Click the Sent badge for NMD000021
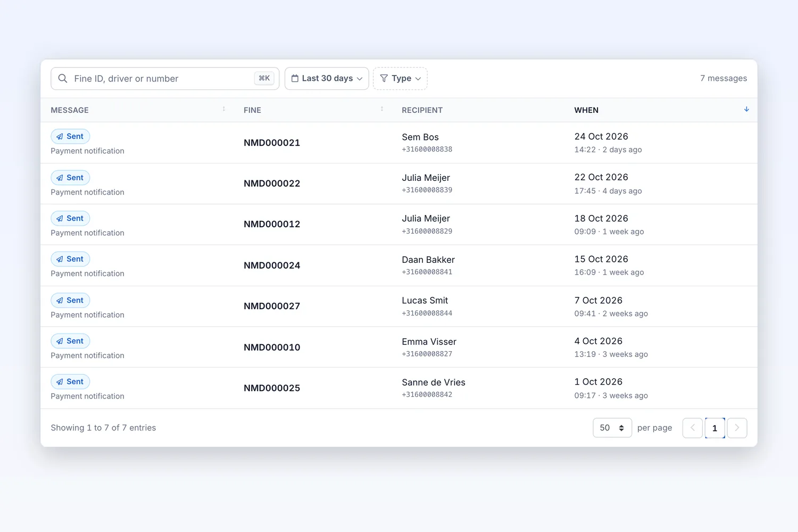 tap(70, 136)
